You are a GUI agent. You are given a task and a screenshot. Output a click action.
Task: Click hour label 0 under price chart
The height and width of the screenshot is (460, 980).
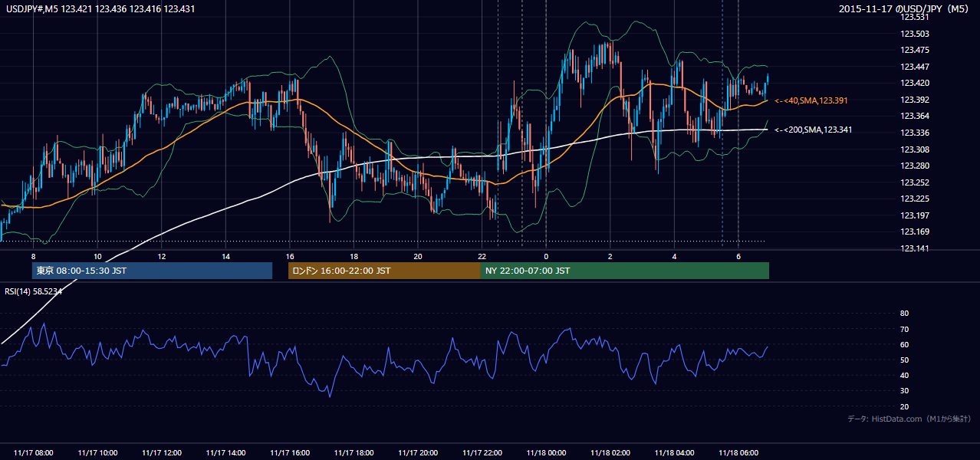[x=546, y=256]
